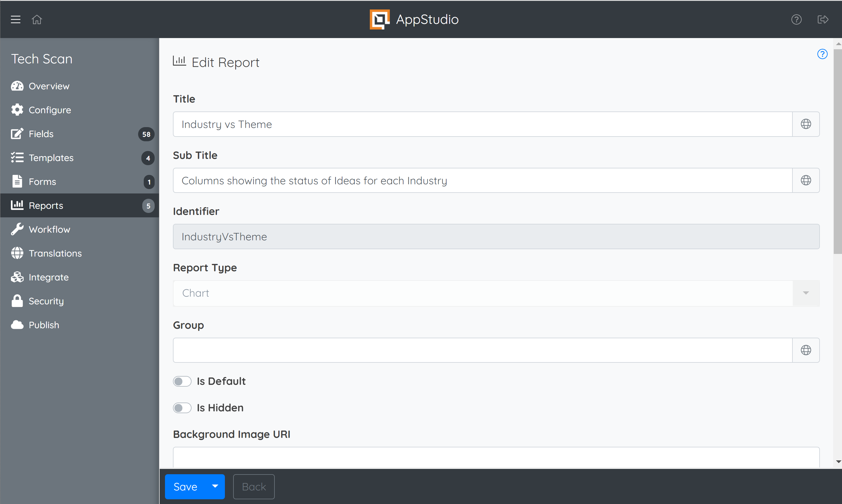Click the Reports count badge 5

(x=148, y=206)
